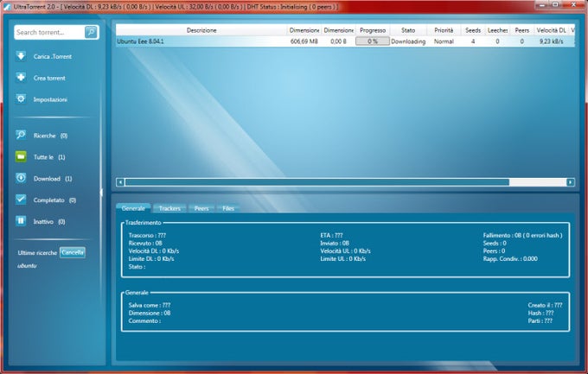Image resolution: width=588 pixels, height=374 pixels.
Task: Filter by Download (1)
Action: coord(53,179)
